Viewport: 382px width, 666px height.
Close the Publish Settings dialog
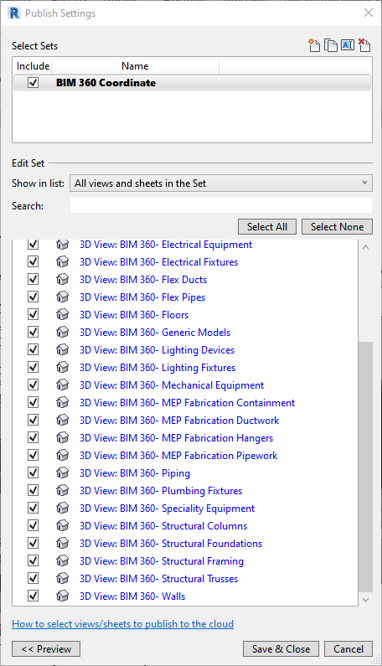coord(368,13)
